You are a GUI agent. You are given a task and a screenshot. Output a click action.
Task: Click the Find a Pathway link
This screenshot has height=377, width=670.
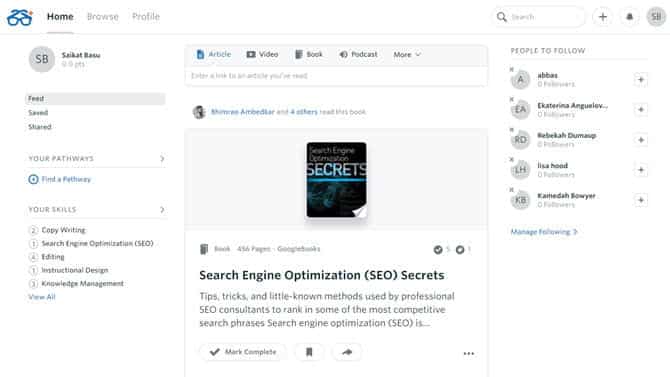point(59,179)
